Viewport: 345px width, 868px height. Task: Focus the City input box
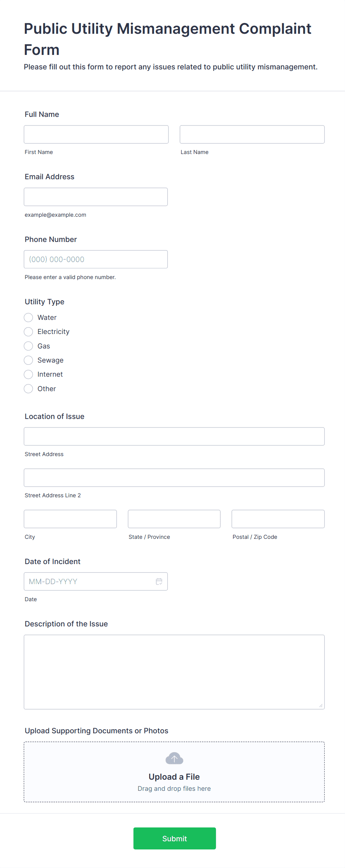coord(70,519)
